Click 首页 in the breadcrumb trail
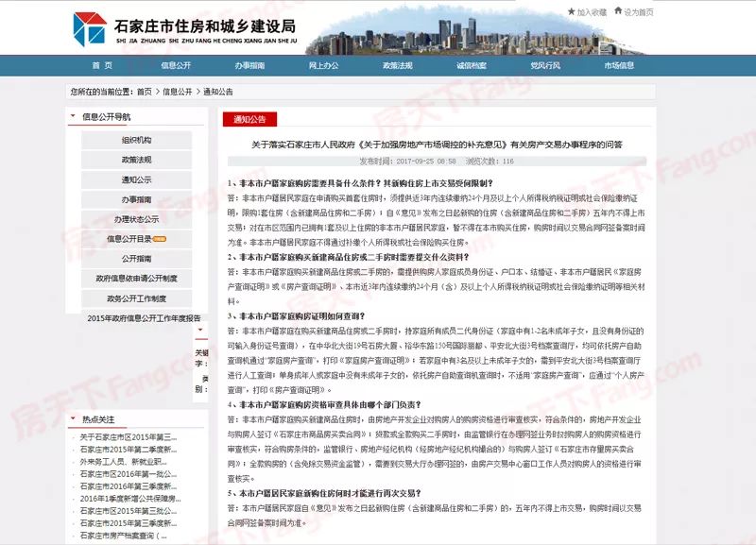The image size is (756, 545). (x=145, y=92)
